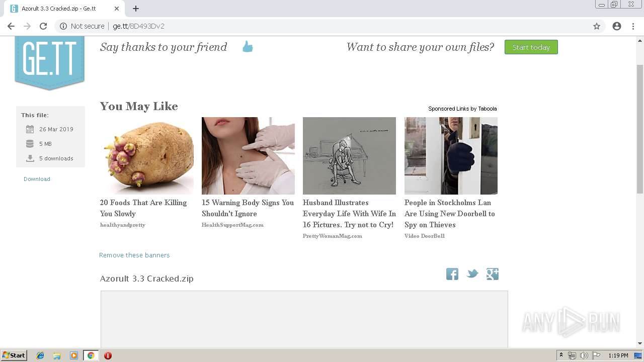Click the Start today button
Screen dimensions: 644x362
click(531, 47)
